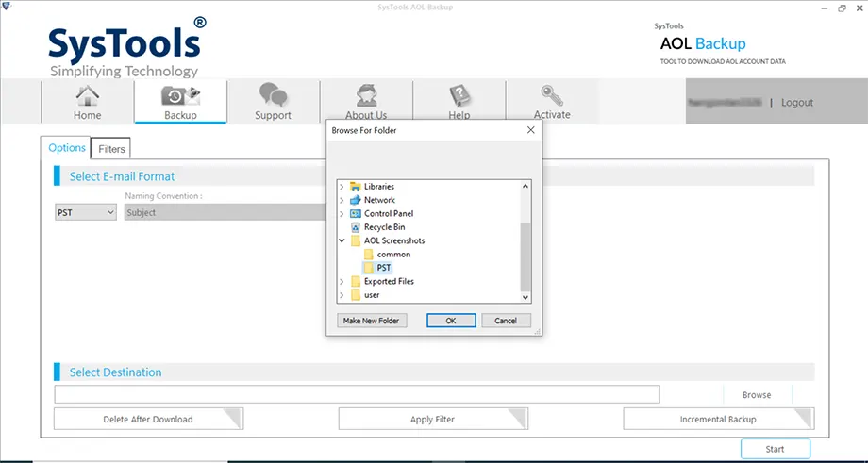Image resolution: width=868 pixels, height=463 pixels.
Task: Select the Network text row
Action: click(x=379, y=200)
